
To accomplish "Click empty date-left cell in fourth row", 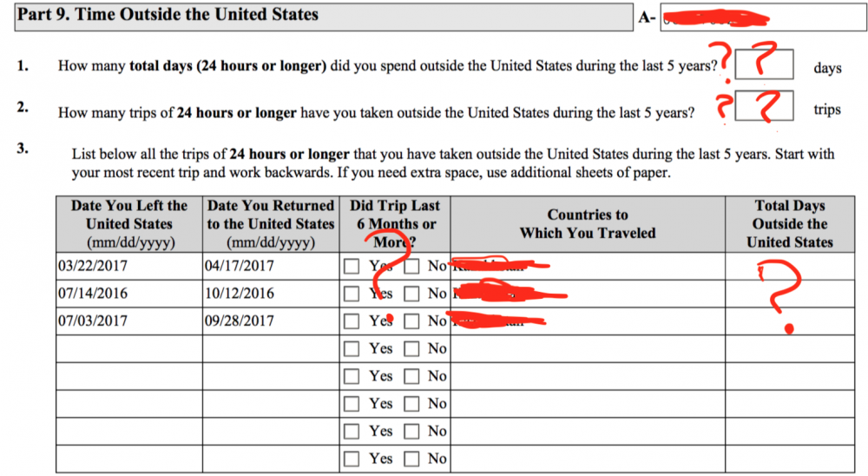I will 129,348.
